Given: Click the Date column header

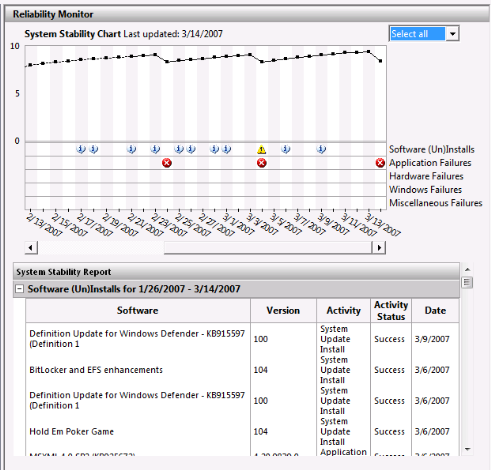Looking at the screenshot, I should click(x=435, y=311).
